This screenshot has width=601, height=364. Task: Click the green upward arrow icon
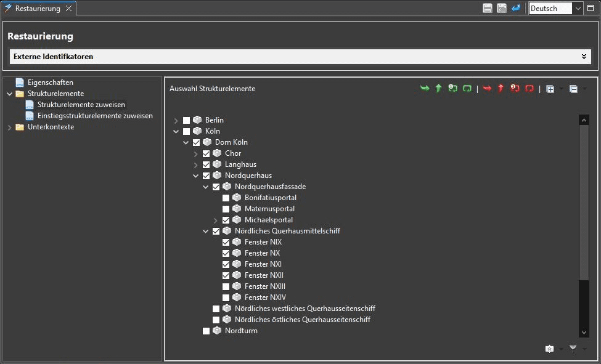tap(438, 89)
